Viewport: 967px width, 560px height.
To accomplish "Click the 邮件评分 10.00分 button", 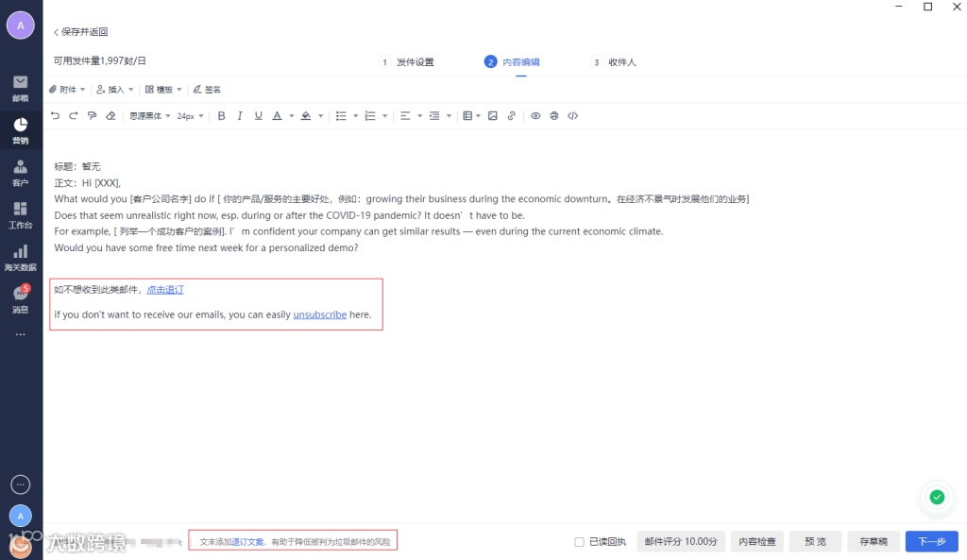I will click(x=681, y=541).
